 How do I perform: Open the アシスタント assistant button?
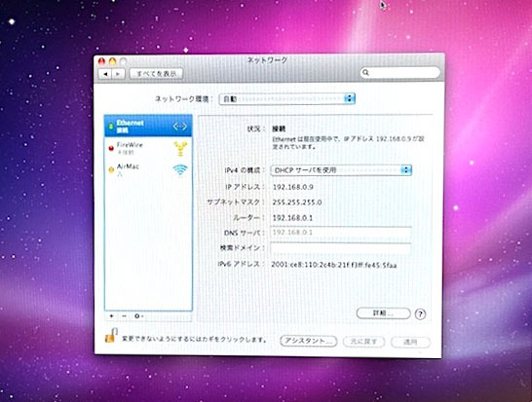pos(309,341)
